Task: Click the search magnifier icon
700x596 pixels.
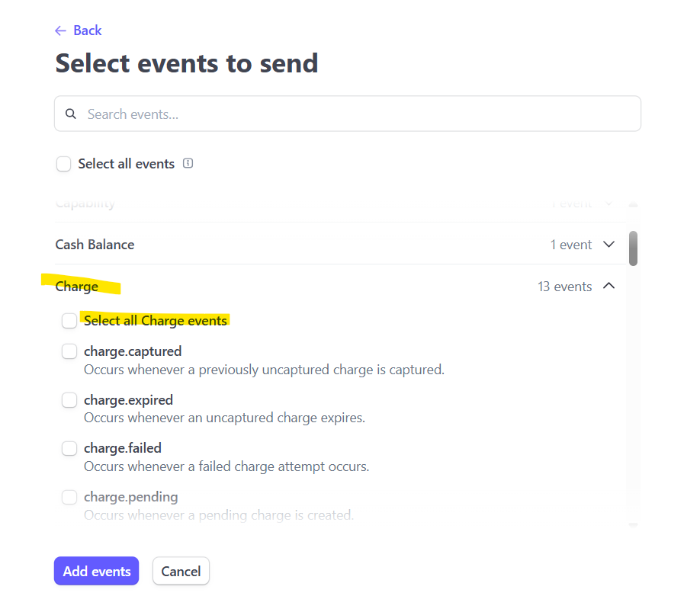Action: pos(71,114)
